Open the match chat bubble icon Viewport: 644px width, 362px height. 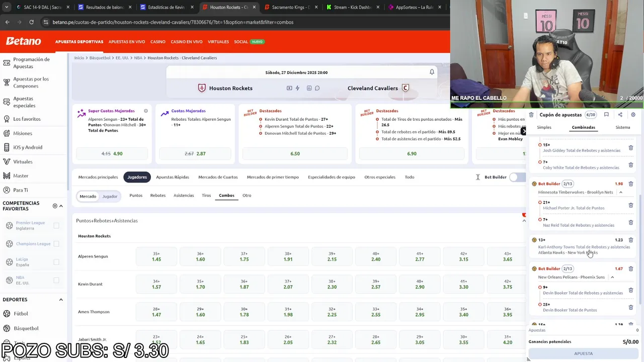coord(317,88)
